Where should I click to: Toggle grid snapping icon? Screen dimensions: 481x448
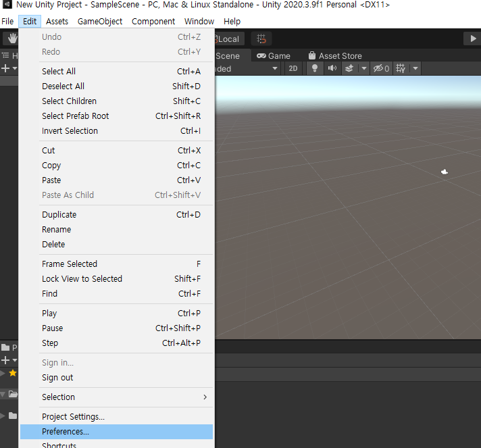[261, 39]
